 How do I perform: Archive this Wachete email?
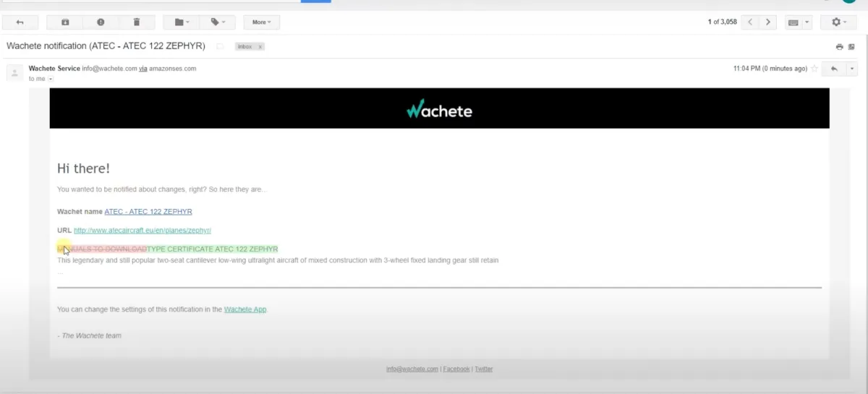point(65,22)
